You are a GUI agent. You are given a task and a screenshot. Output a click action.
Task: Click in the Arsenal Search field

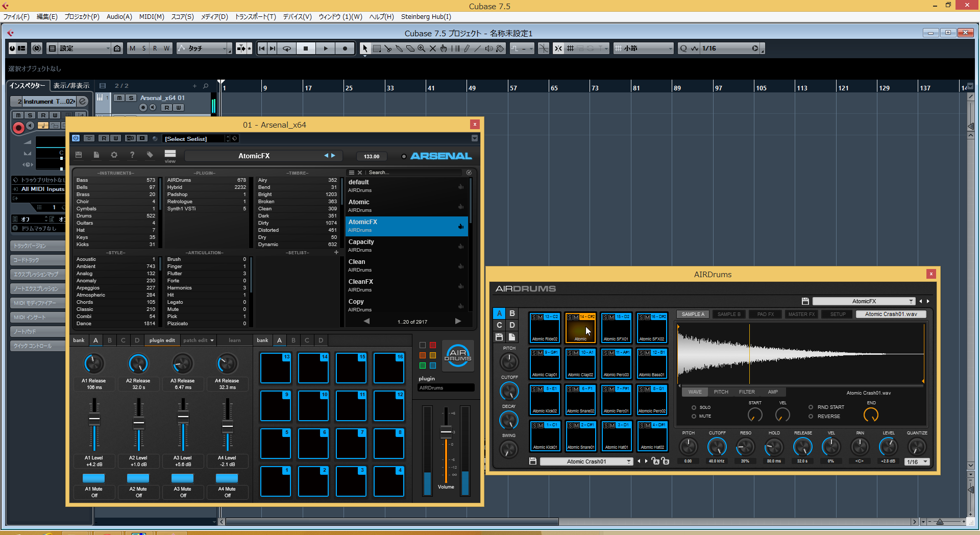point(413,173)
